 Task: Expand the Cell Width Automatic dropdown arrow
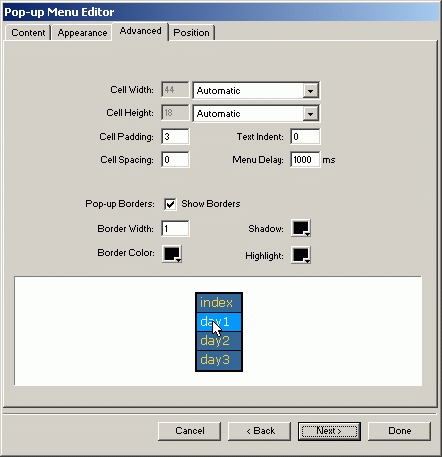click(x=310, y=91)
